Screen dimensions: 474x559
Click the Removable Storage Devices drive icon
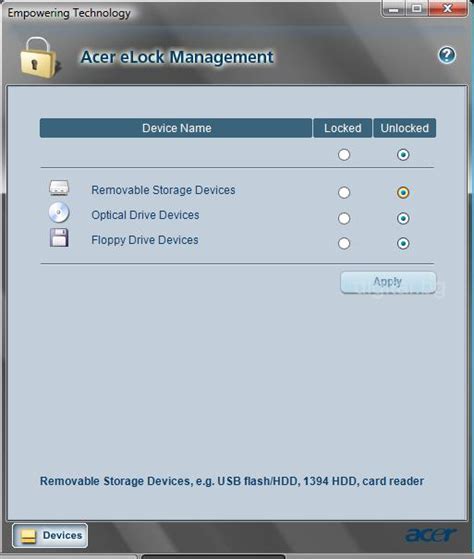59,188
